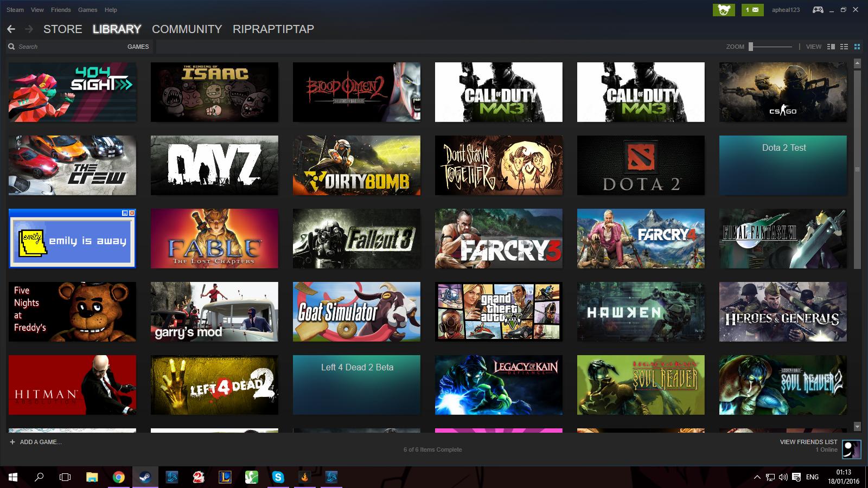
Task: Select the Soul Reaver 2 tile
Action: [783, 385]
